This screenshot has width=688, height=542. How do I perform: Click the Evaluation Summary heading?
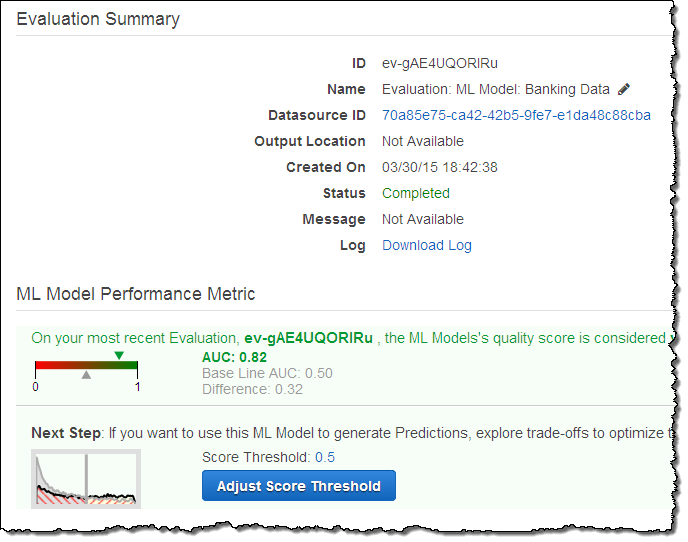[98, 19]
